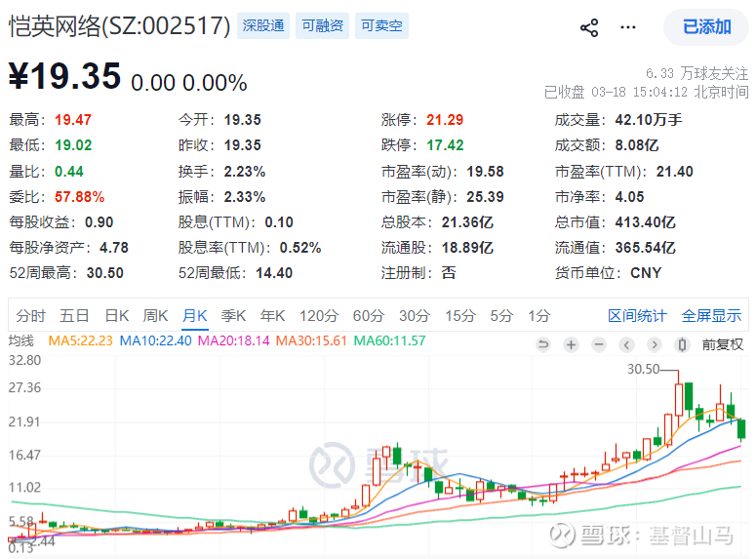Click the 可融资 tag
Image resolution: width=756 pixels, height=559 pixels.
322,25
